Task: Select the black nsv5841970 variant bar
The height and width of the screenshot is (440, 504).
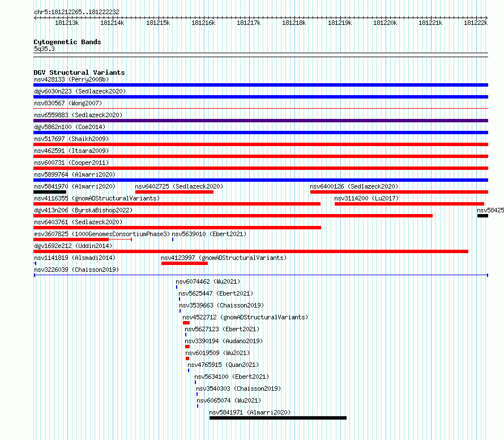Action: (50, 192)
